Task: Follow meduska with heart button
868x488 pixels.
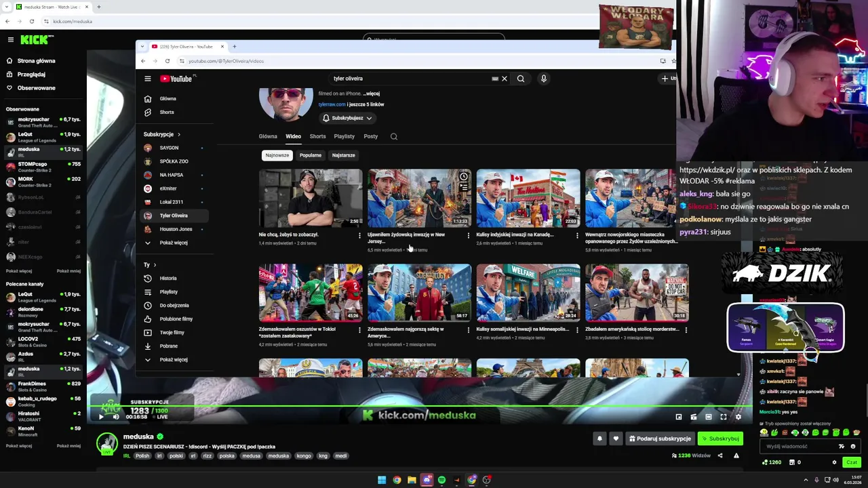Action: pos(616,439)
